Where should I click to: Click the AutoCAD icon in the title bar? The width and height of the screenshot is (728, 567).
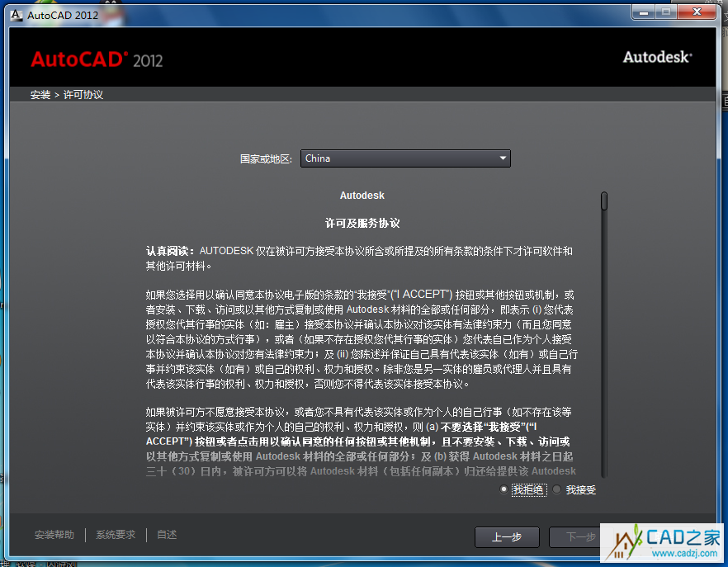17,15
